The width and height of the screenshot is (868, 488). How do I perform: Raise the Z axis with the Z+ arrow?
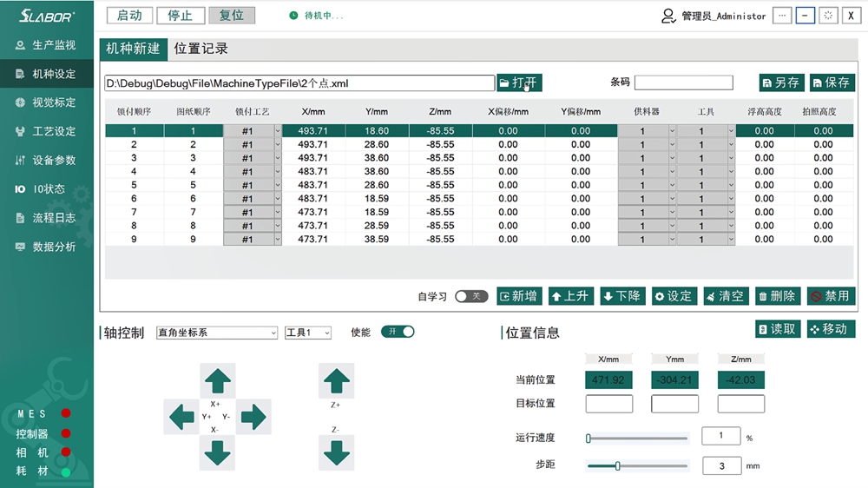(336, 381)
